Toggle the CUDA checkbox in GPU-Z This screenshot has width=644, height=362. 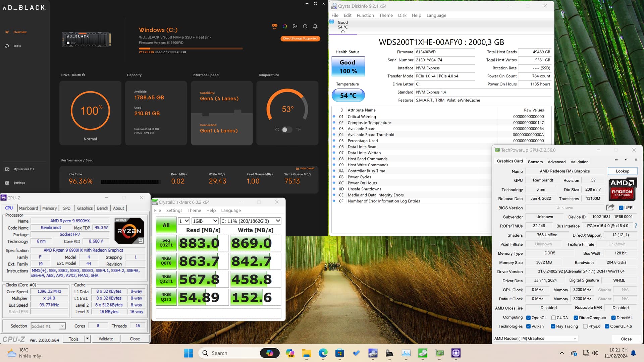(553, 318)
